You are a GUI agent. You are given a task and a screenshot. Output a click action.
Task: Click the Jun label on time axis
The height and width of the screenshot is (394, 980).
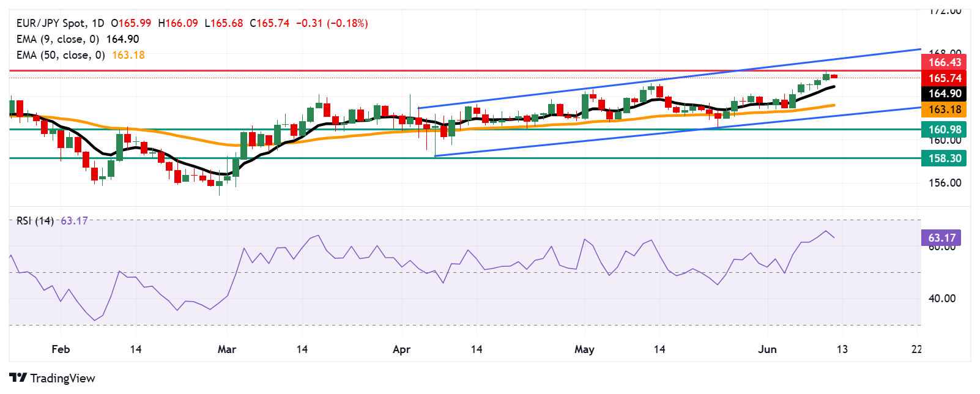coord(767,349)
